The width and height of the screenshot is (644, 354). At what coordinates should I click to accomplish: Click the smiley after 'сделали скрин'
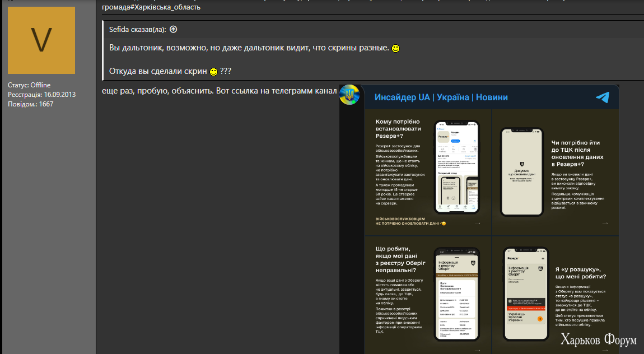click(x=213, y=72)
